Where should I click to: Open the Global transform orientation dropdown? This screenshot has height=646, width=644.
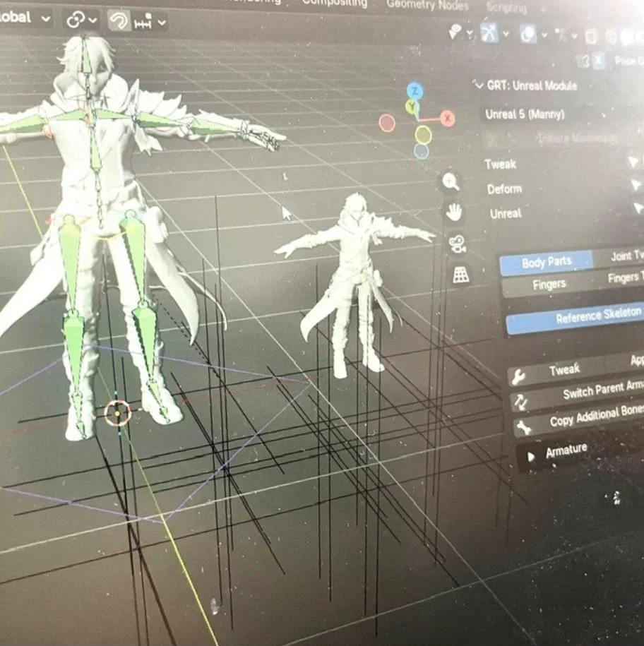click(25, 18)
